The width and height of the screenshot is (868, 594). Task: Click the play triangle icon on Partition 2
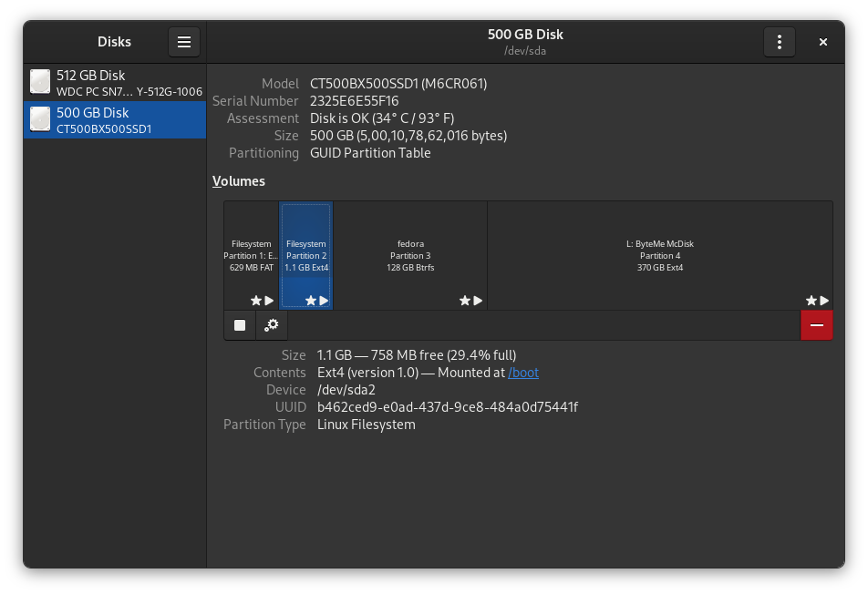pos(324,301)
